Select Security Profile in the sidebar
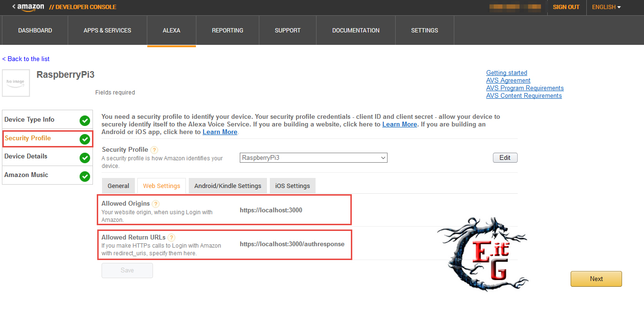This screenshot has height=313, width=644. [x=47, y=138]
